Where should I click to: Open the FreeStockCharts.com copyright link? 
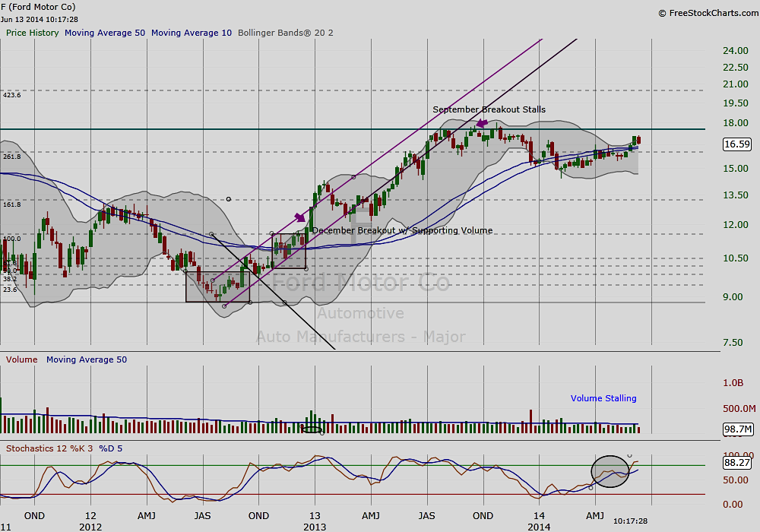[x=708, y=13]
